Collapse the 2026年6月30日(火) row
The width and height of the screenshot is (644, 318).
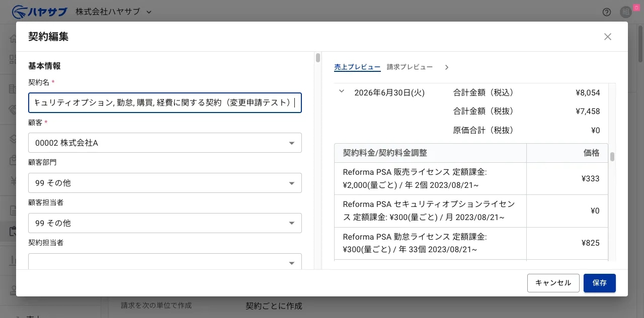342,91
